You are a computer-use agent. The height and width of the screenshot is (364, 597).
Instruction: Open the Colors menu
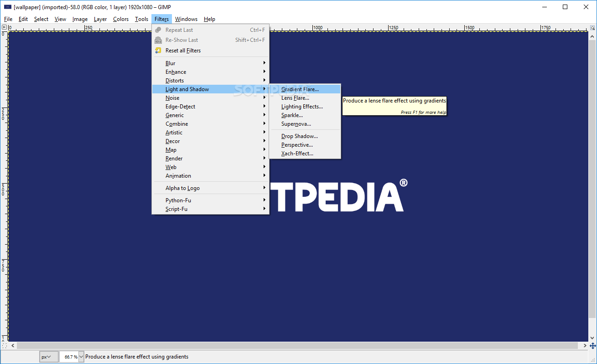(121, 19)
